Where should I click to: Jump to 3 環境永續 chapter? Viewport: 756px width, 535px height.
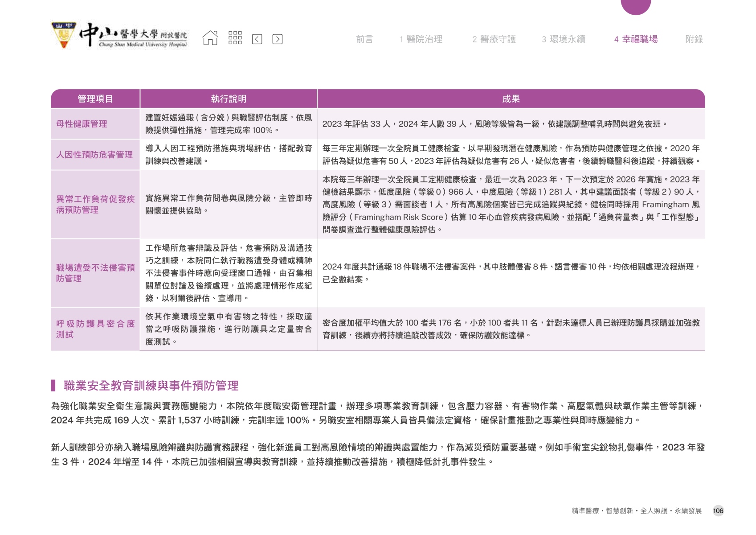(564, 39)
